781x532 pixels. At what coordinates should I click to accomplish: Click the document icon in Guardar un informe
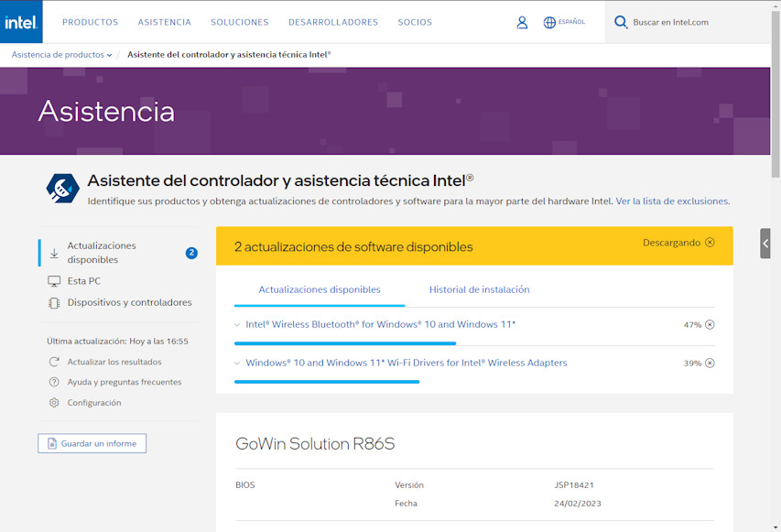point(52,443)
